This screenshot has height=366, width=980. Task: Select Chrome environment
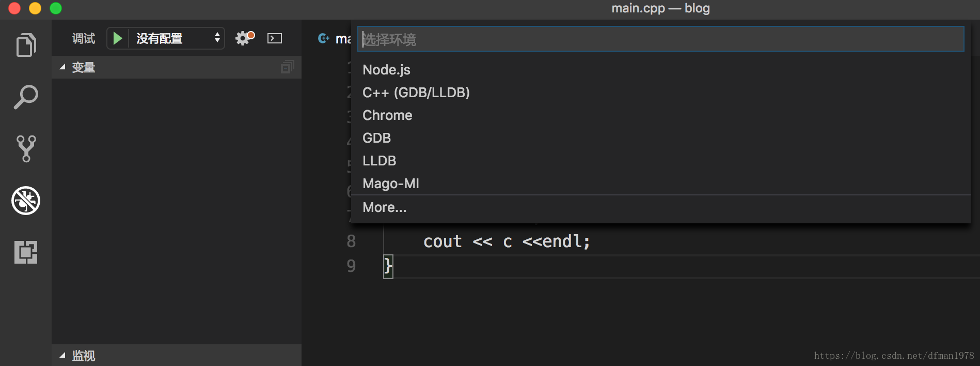pos(660,115)
